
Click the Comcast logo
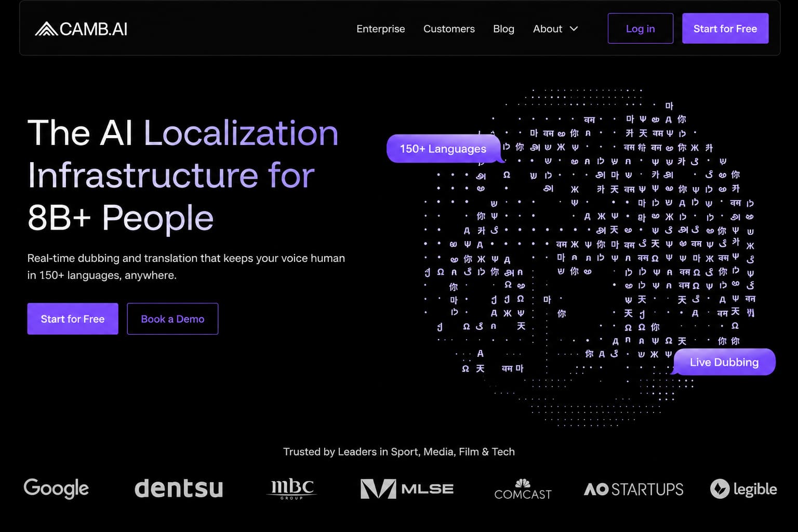point(523,489)
